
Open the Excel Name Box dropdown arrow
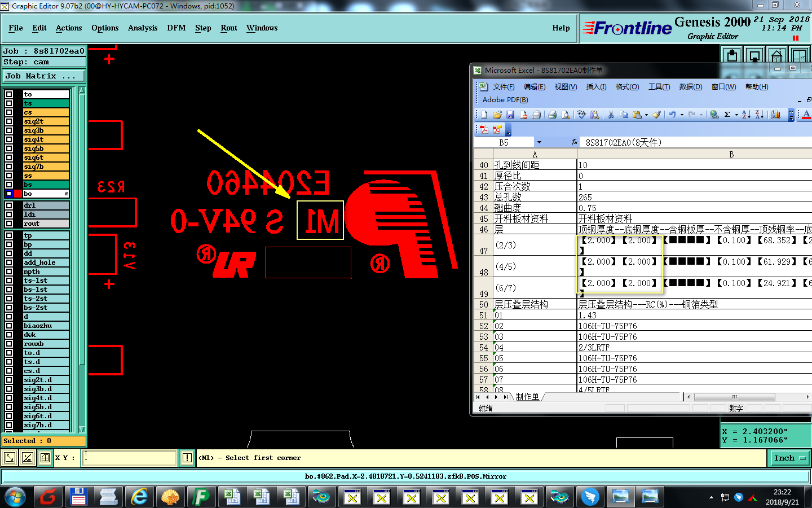[539, 142]
